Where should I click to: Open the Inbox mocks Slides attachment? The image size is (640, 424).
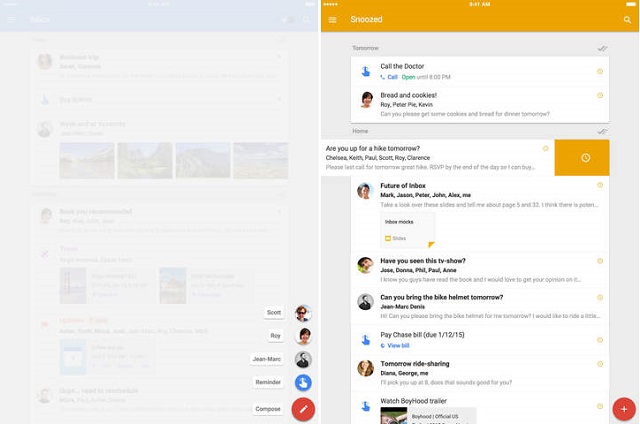pos(407,230)
